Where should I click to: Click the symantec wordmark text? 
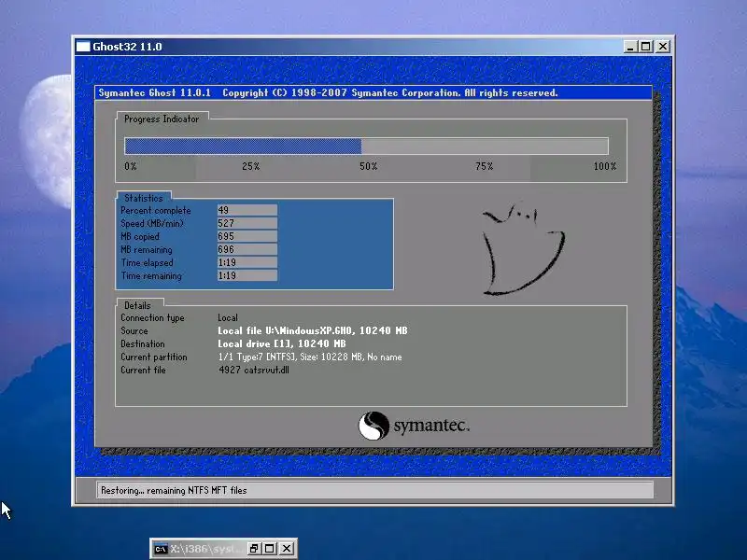click(x=431, y=426)
